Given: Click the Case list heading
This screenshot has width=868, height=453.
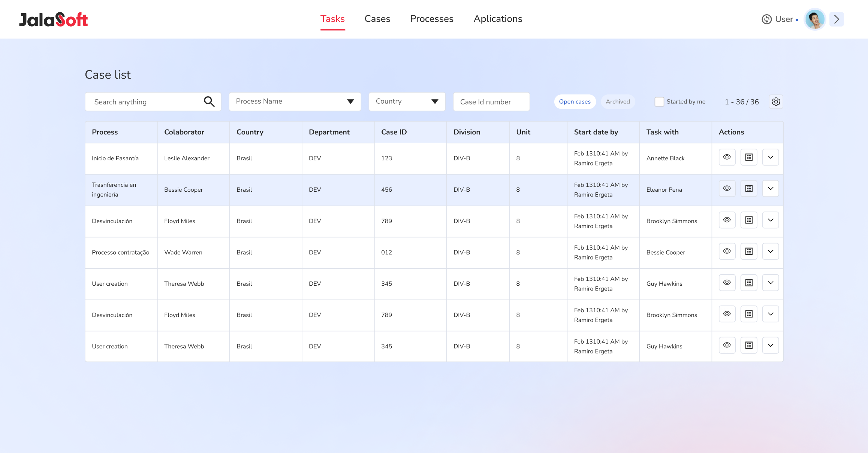Looking at the screenshot, I should click(108, 75).
